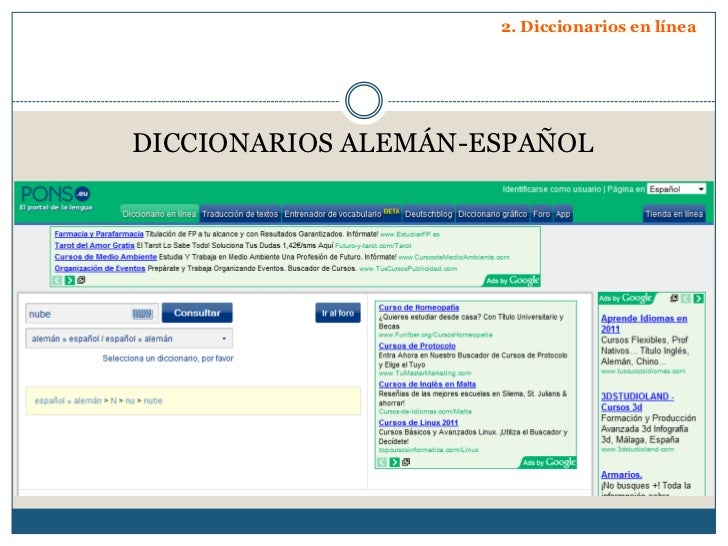Click the nu breadcrumb link

130,401
